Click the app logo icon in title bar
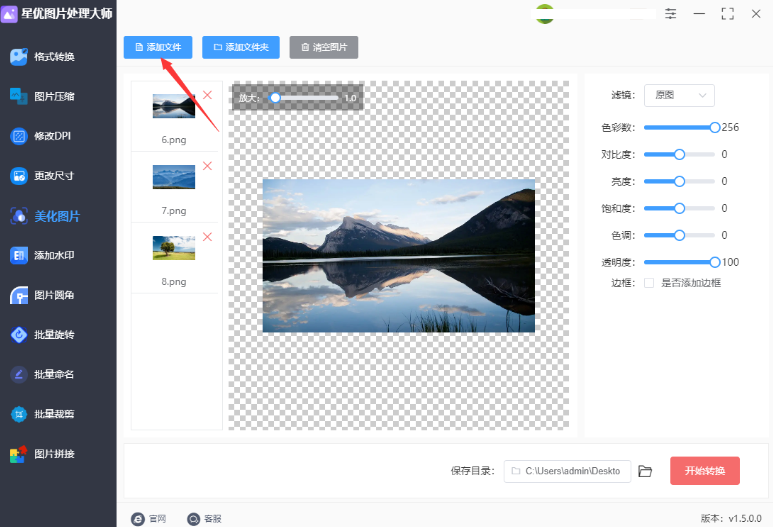This screenshot has height=527, width=773. pyautogui.click(x=9, y=14)
